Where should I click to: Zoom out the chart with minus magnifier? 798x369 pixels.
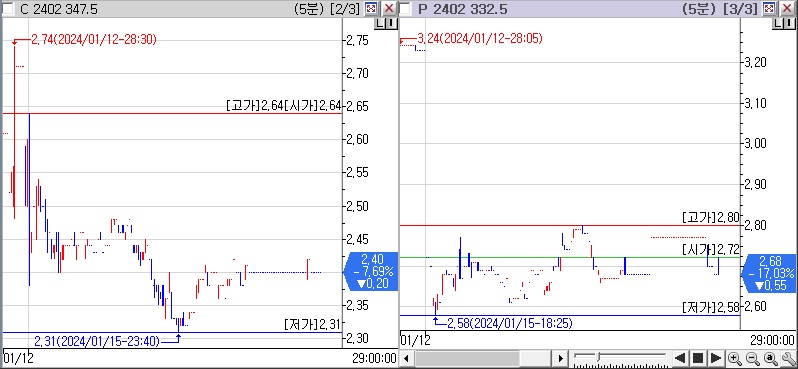(x=752, y=358)
